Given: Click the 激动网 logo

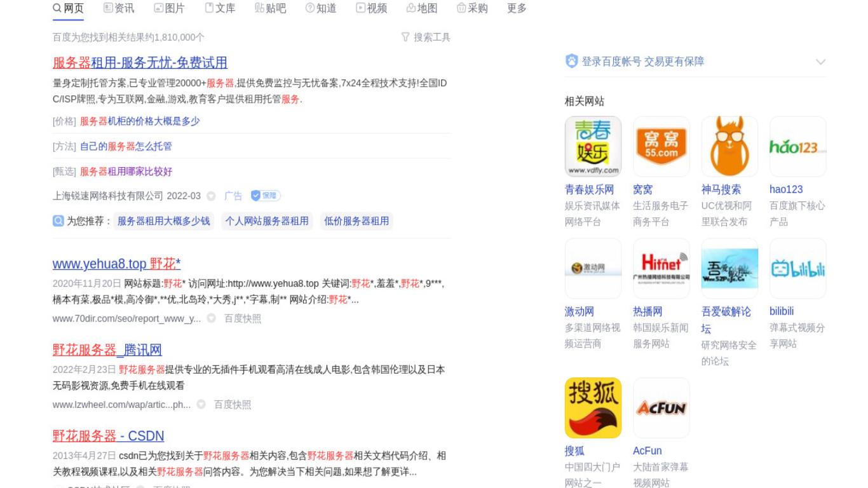Looking at the screenshot, I should [x=593, y=268].
